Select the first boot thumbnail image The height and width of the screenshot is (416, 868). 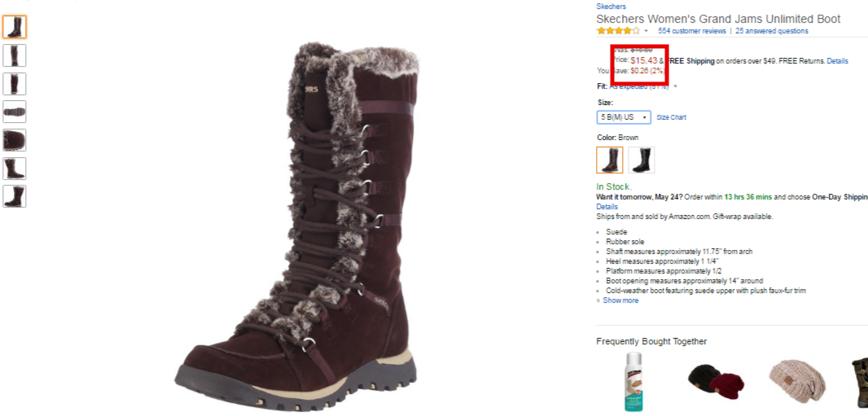coord(15,27)
